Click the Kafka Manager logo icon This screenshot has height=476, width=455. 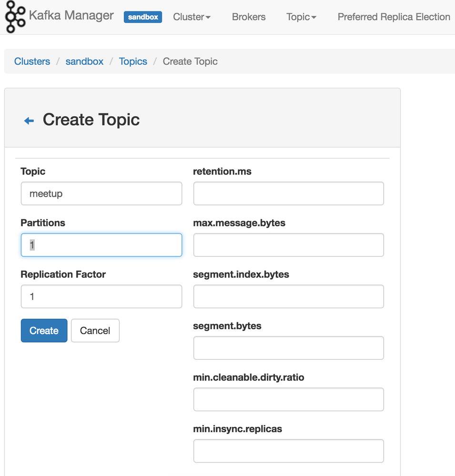tap(15, 16)
